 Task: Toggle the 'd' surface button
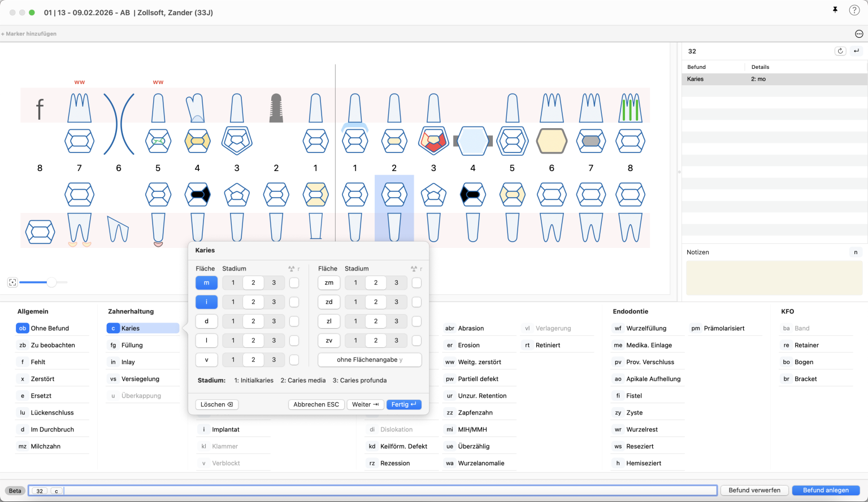206,321
